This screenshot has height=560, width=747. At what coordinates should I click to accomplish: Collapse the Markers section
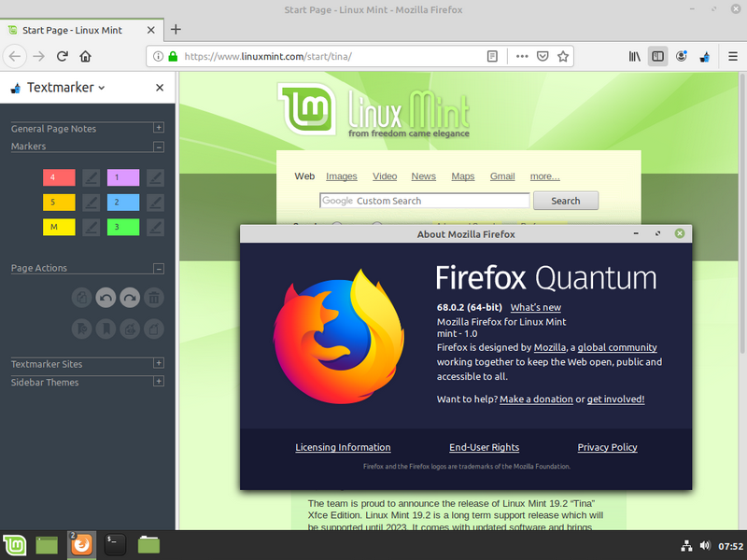[x=159, y=147]
